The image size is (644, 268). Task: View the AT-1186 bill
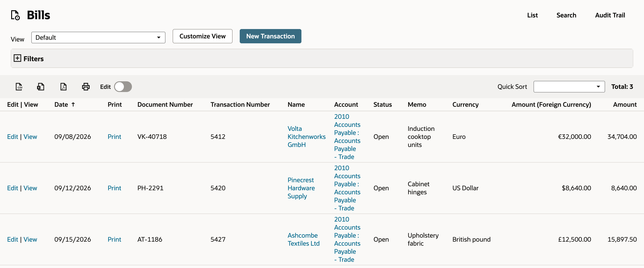click(x=30, y=239)
